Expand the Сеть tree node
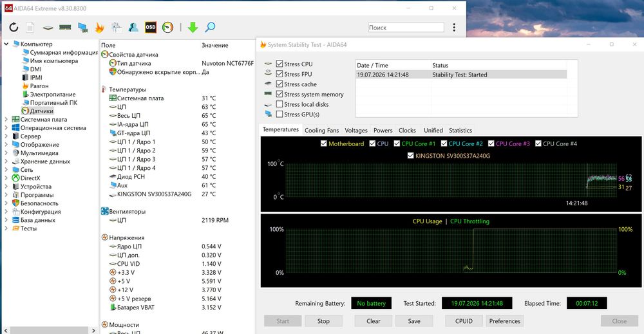Viewport: 644px width, 334px height. click(x=6, y=169)
